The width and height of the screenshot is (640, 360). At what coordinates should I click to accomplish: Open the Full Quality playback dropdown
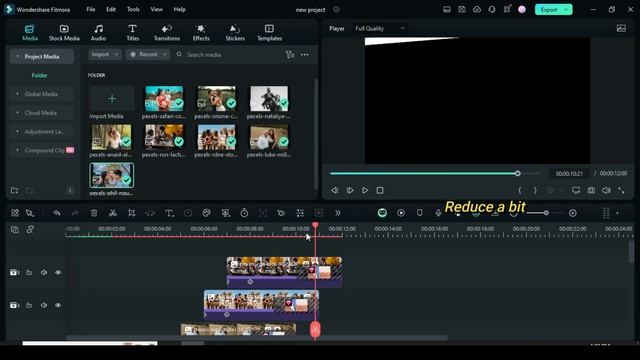380,28
